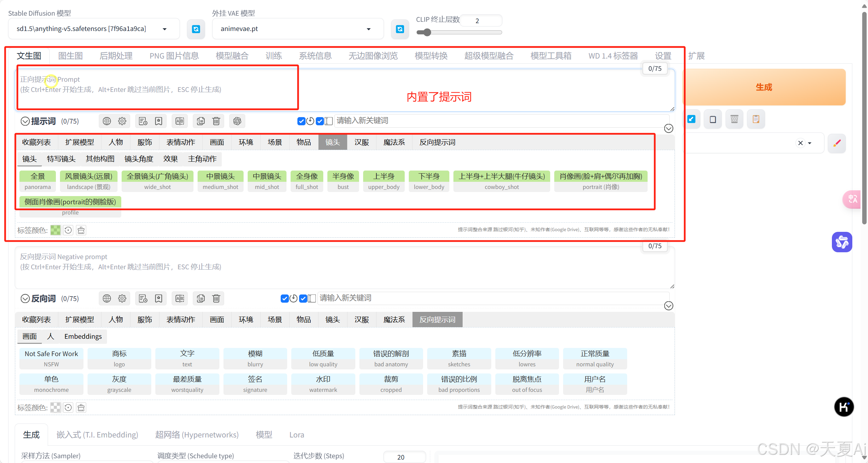Click the copy icon in 提示词 toolbar
Viewport: 868px width, 463px height.
click(201, 121)
